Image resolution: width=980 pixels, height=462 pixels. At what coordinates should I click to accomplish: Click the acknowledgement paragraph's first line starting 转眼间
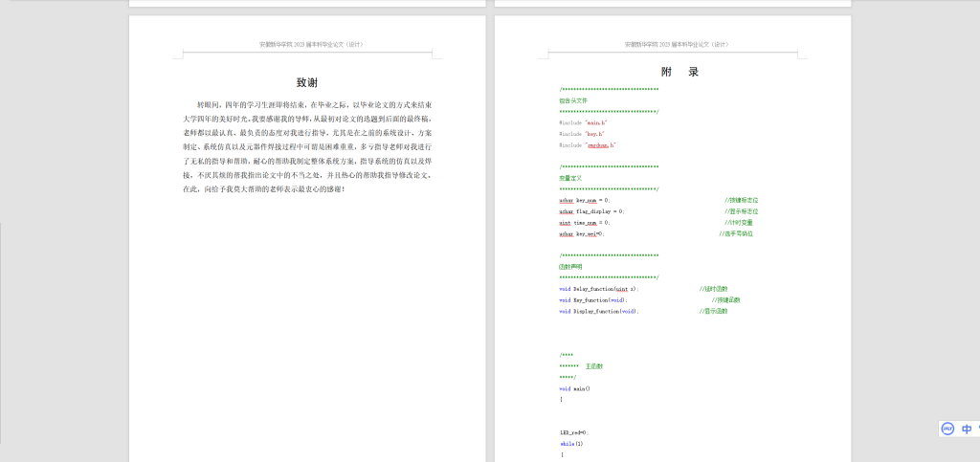point(314,104)
